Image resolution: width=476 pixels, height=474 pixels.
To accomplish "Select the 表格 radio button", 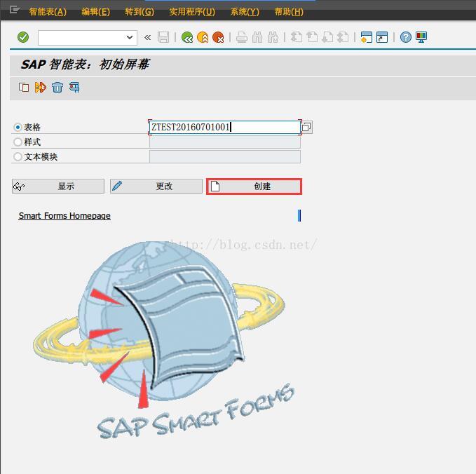I will [18, 127].
